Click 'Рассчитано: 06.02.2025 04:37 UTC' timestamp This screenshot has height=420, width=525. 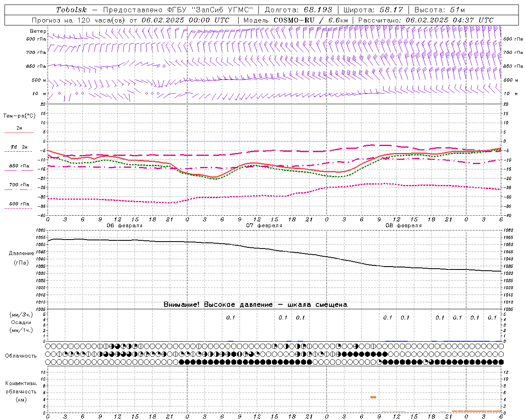click(x=426, y=20)
